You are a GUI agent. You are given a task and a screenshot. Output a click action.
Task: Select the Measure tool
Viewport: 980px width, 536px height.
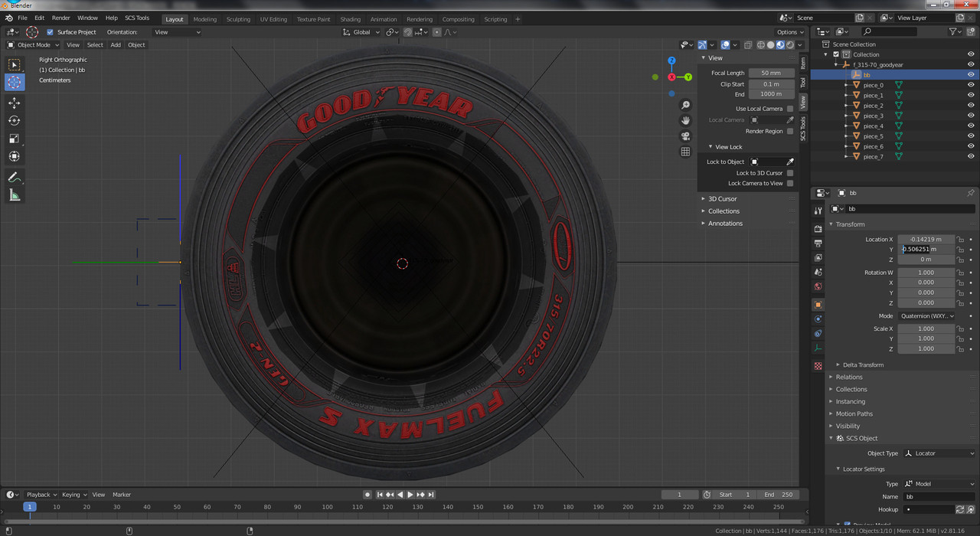(x=15, y=195)
